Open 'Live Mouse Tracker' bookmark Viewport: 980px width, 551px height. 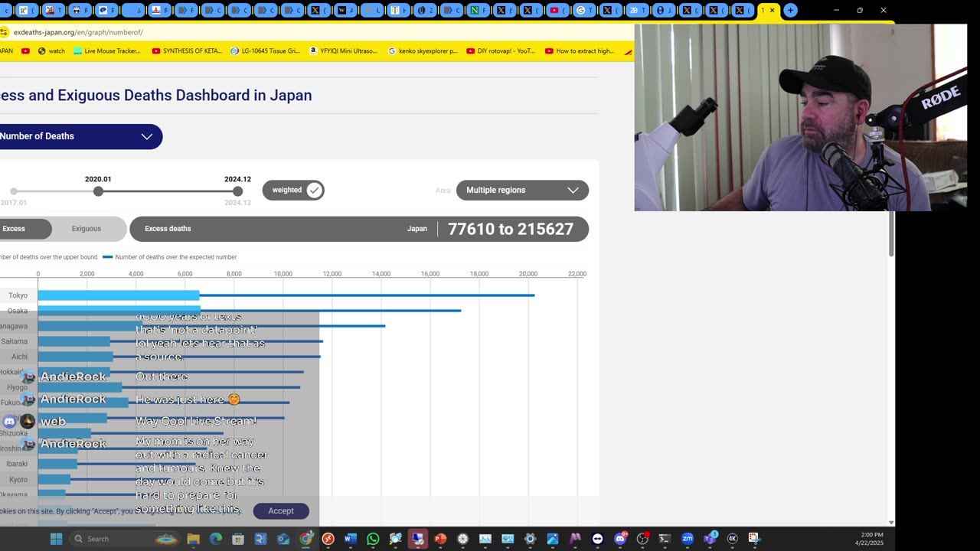106,51
